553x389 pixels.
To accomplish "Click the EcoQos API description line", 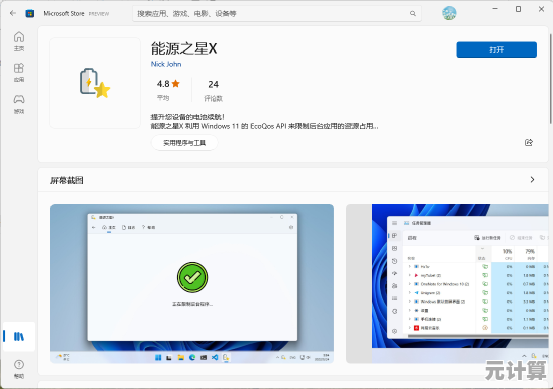I will pyautogui.click(x=265, y=126).
